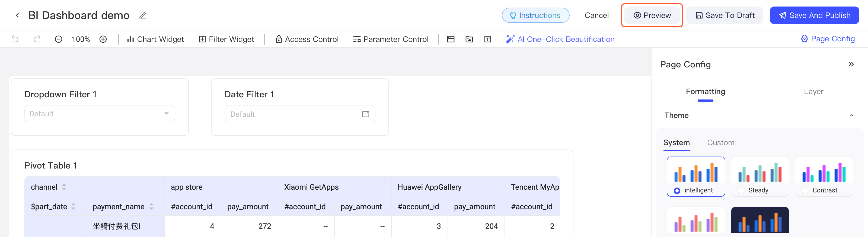Viewport: 868px width, 237px height.
Task: Insert a tab container widget icon
Action: (451, 39)
